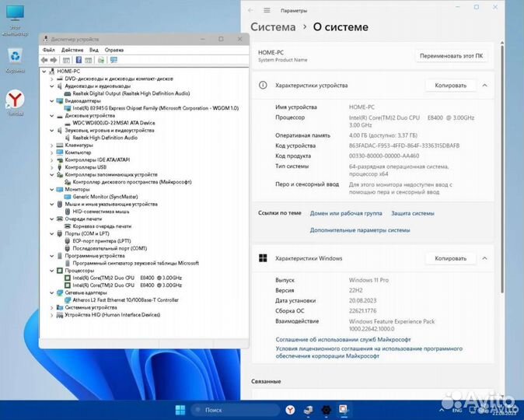524x420 pixels.
Task: Select Realtek Digital Output device
Action: pyautogui.click(x=131, y=93)
